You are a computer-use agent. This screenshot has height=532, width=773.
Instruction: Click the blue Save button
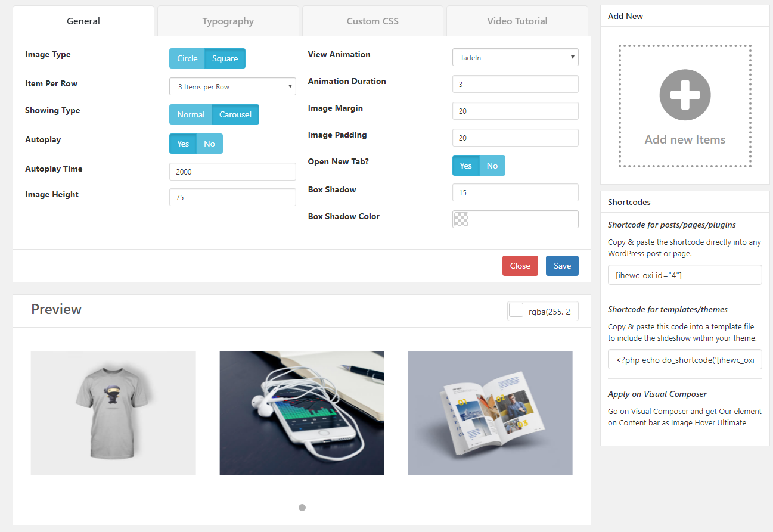(x=562, y=266)
